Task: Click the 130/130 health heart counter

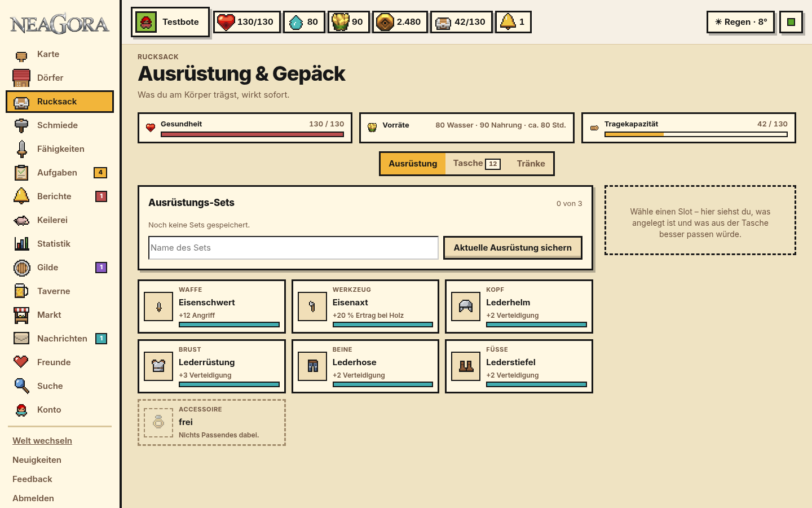Action: point(246,22)
